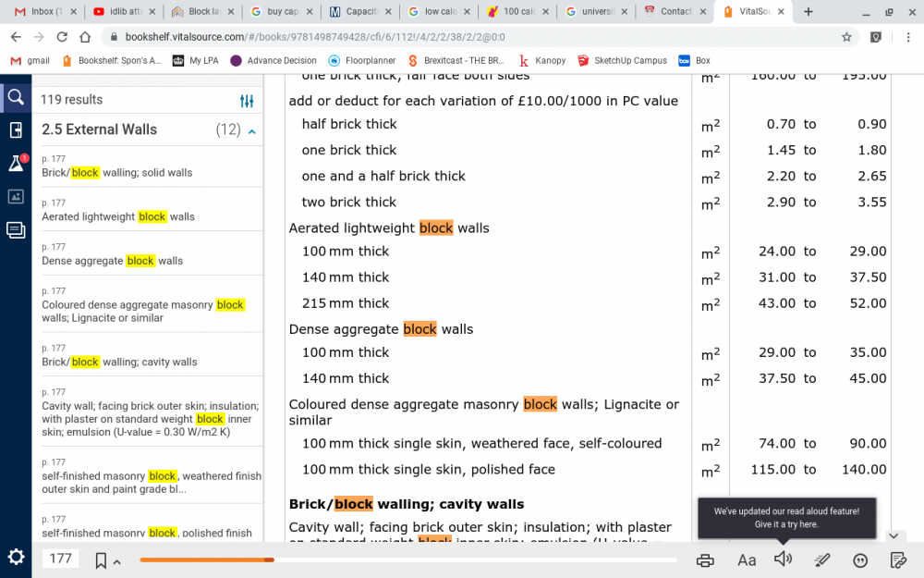Open the notes edit icon
Screen dimensions: 924x578
coord(897,560)
